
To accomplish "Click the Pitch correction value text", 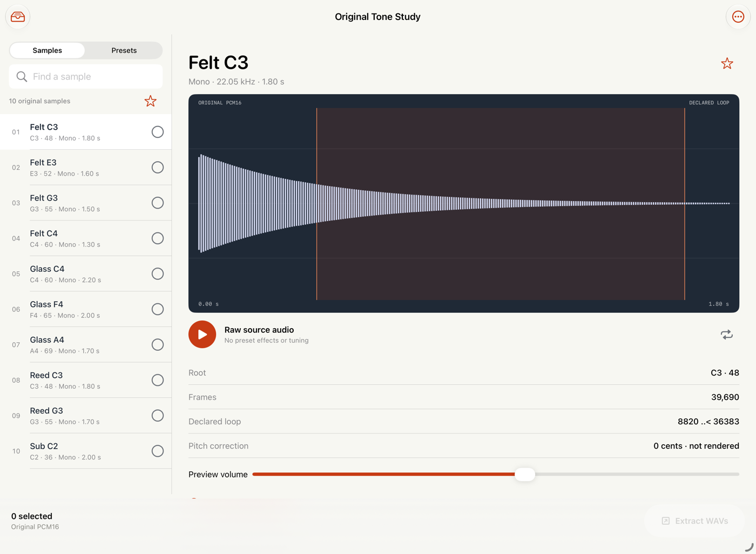I will [x=696, y=446].
